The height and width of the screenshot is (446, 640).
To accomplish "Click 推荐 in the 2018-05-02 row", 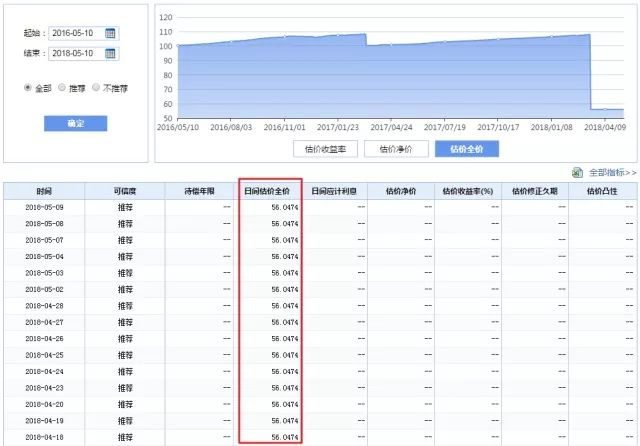I will point(125,289).
